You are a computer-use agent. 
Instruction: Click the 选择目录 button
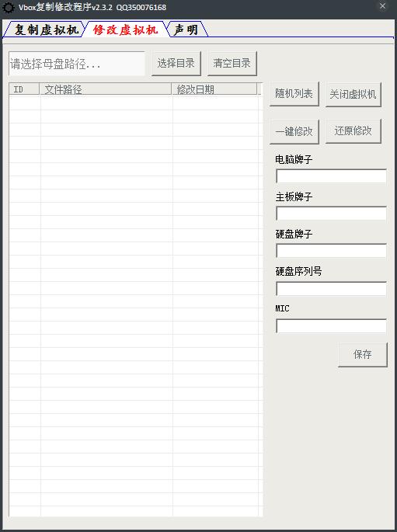point(176,63)
